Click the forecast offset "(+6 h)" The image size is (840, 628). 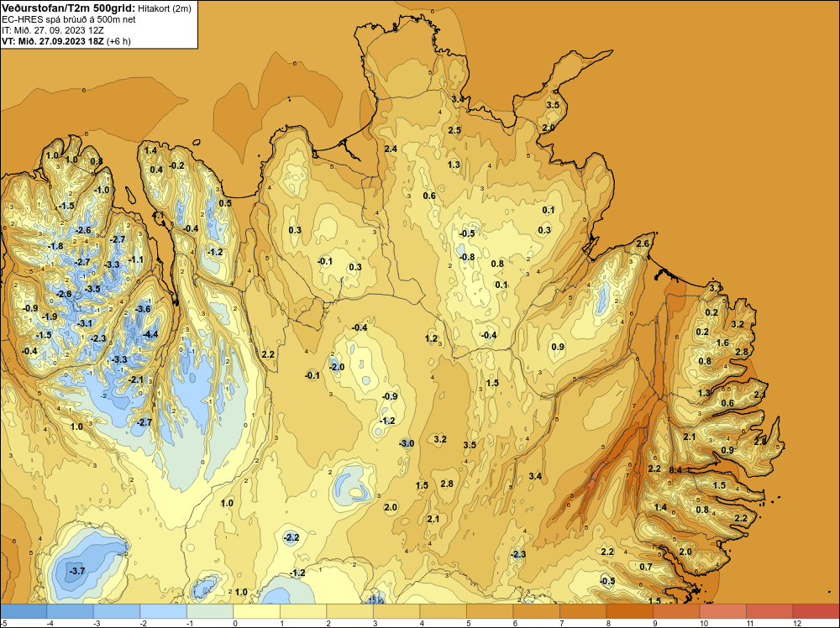(119, 41)
